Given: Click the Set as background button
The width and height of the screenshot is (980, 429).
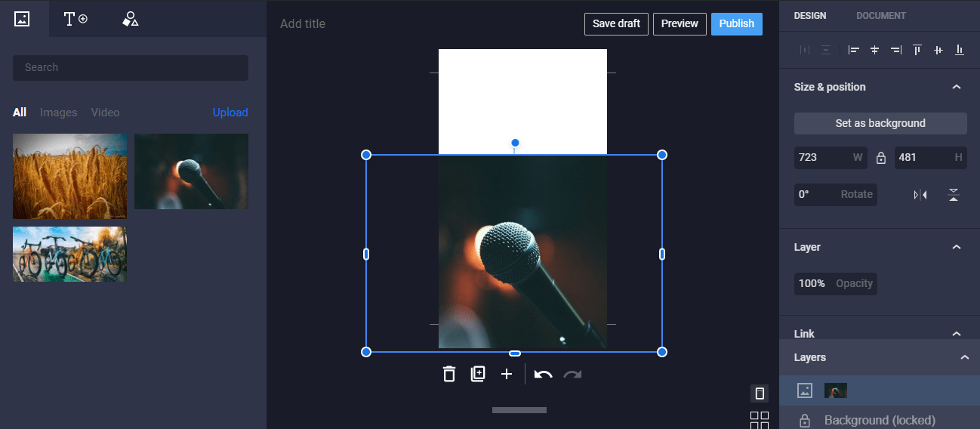Looking at the screenshot, I should 880,123.
